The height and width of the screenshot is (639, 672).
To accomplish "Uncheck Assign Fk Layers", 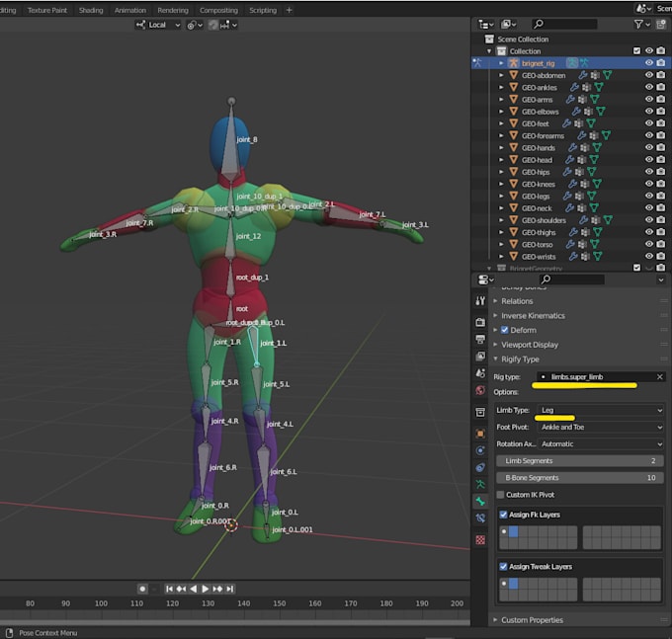I will tap(504, 515).
